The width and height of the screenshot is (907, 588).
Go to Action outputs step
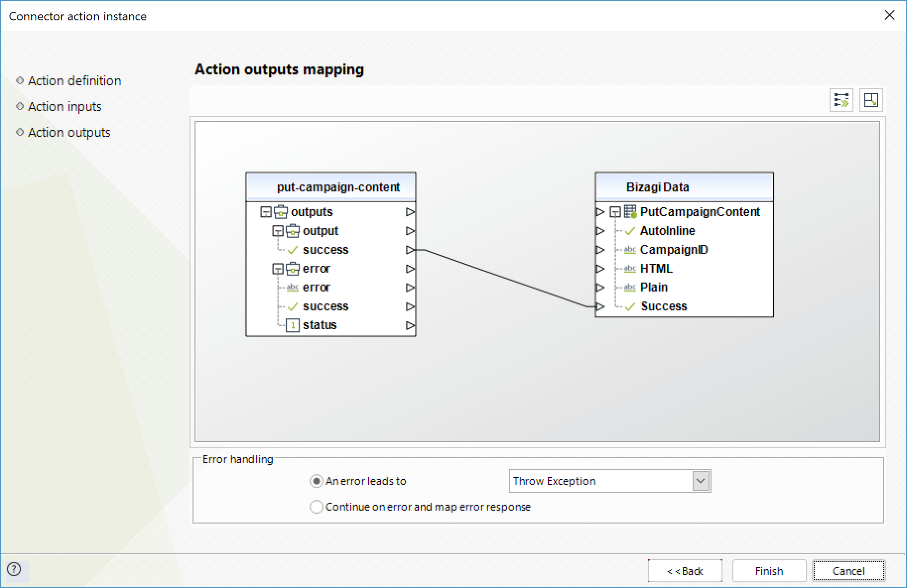click(x=69, y=132)
